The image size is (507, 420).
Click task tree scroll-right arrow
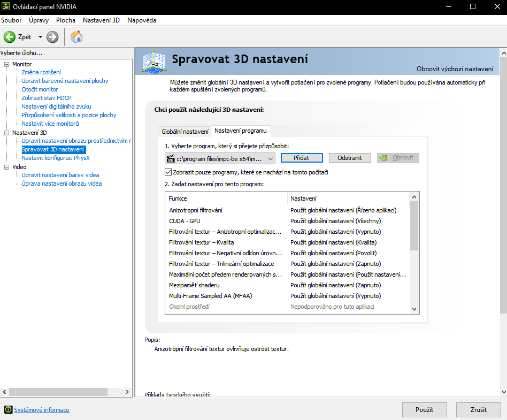pyautogui.click(x=127, y=392)
